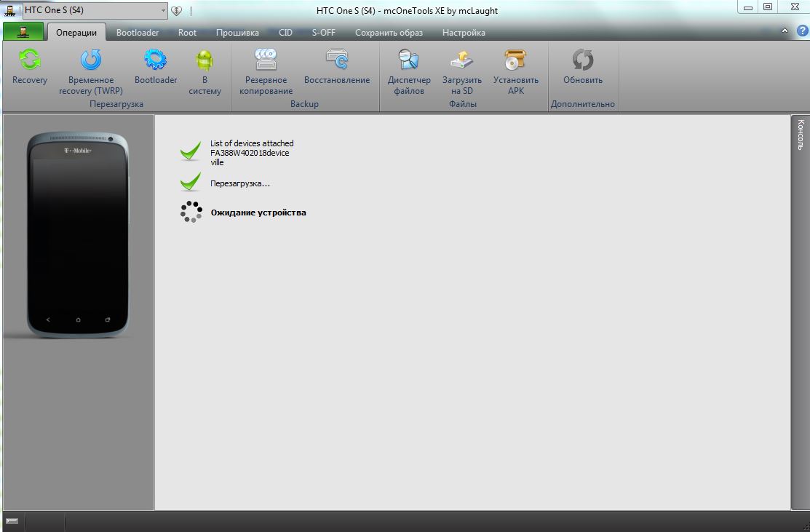This screenshot has height=532, width=810.
Task: Click the 'ville' codename text
Action: tap(217, 162)
